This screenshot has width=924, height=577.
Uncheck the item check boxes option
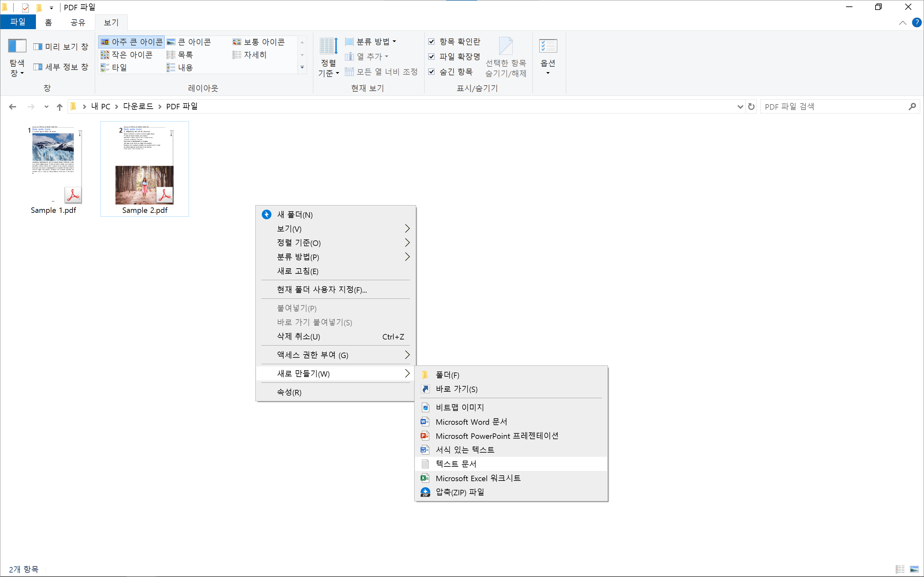click(432, 42)
